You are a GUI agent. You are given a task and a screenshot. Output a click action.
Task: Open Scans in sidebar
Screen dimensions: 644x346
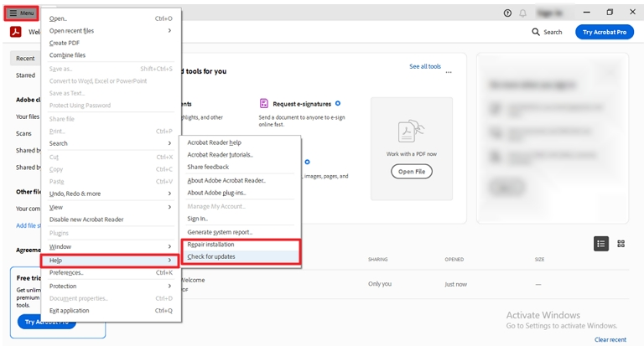[x=23, y=133]
